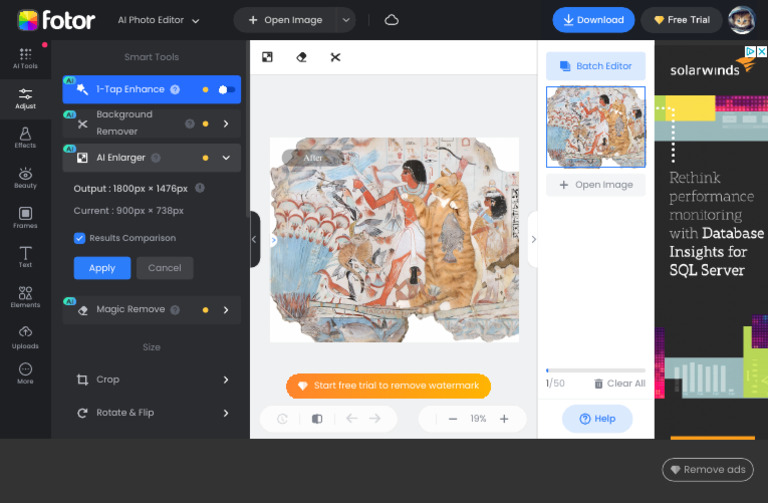Select the uploaded painting thumbnail
The height and width of the screenshot is (503, 768).
coord(595,127)
